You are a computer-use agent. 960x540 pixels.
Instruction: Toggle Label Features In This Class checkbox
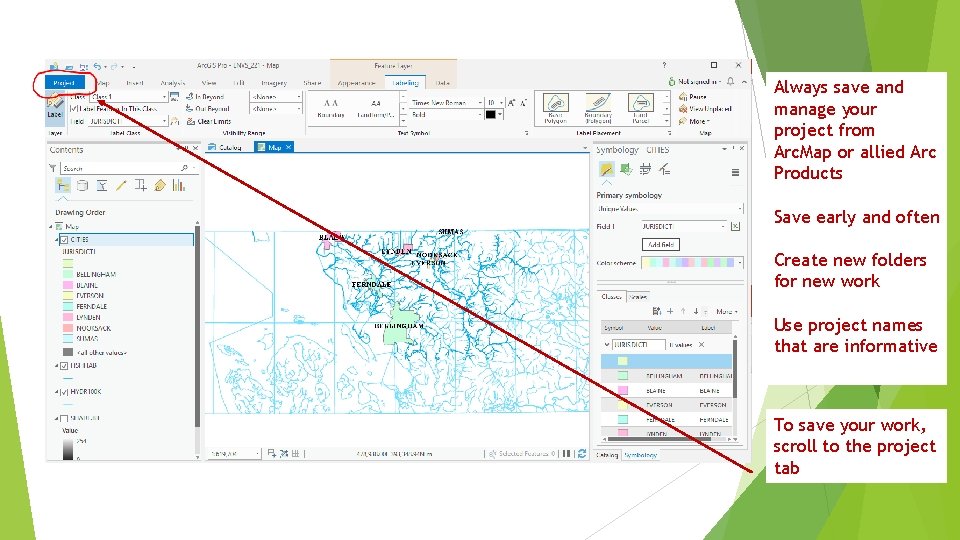coord(74,108)
